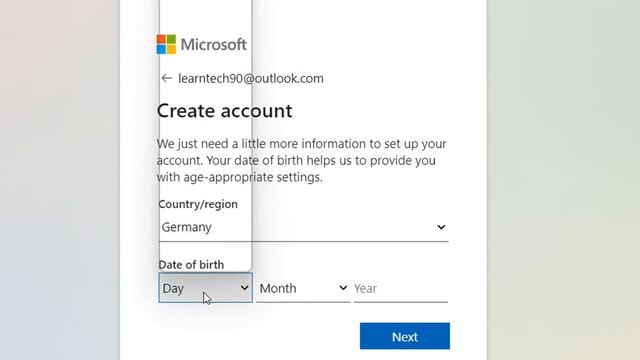Click the learntech90@outlook.com email text

[251, 78]
